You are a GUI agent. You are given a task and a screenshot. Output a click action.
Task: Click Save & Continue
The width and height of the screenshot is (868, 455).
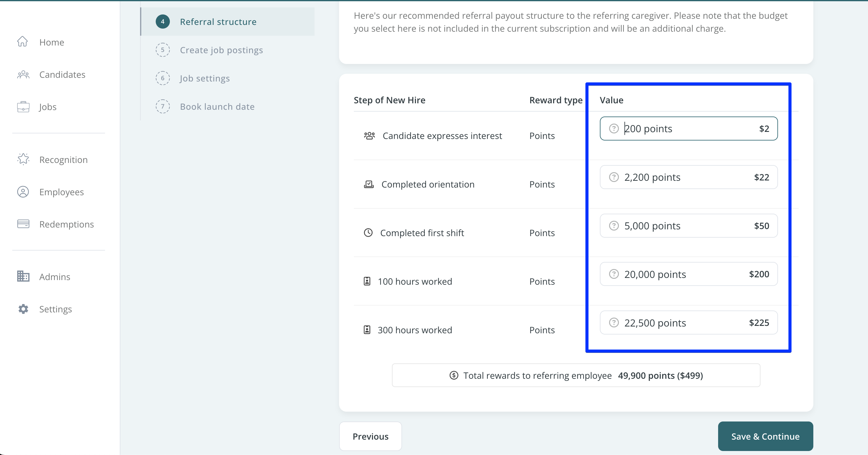[765, 436]
